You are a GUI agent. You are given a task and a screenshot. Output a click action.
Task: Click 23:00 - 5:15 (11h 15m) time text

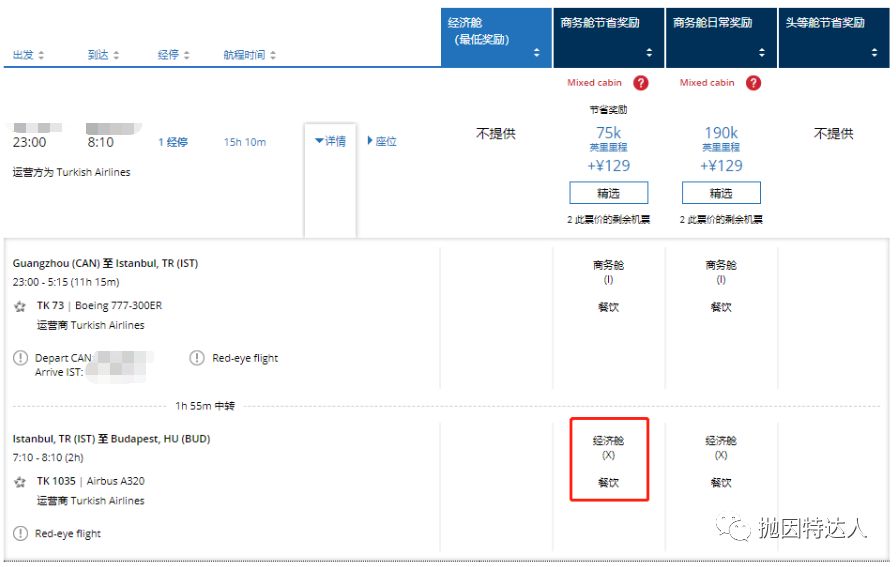[66, 282]
